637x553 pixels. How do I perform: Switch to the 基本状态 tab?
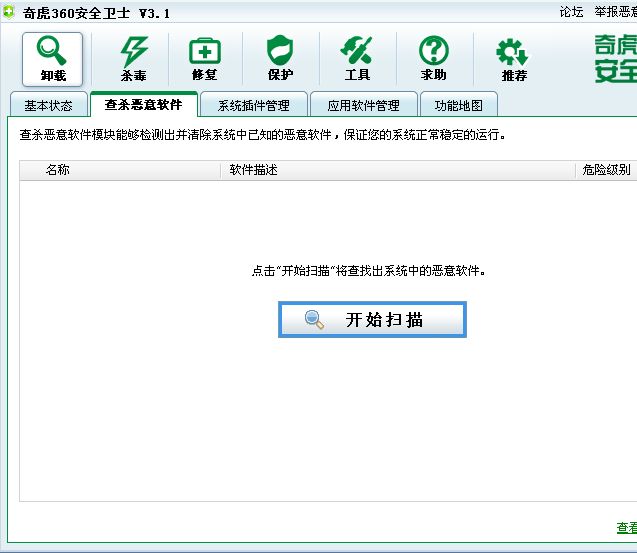(x=47, y=105)
